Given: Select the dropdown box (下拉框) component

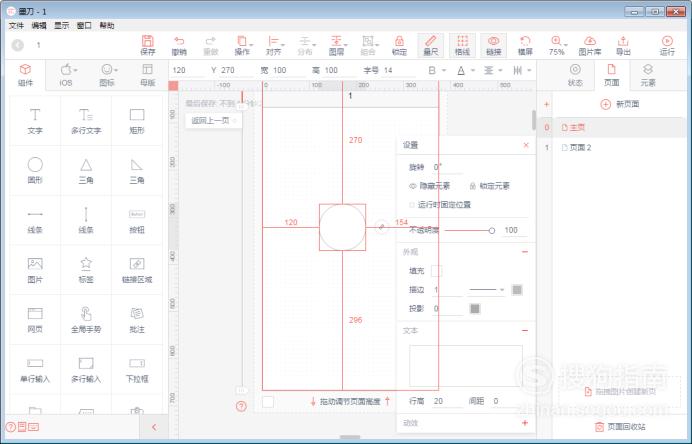Looking at the screenshot, I should [x=137, y=370].
